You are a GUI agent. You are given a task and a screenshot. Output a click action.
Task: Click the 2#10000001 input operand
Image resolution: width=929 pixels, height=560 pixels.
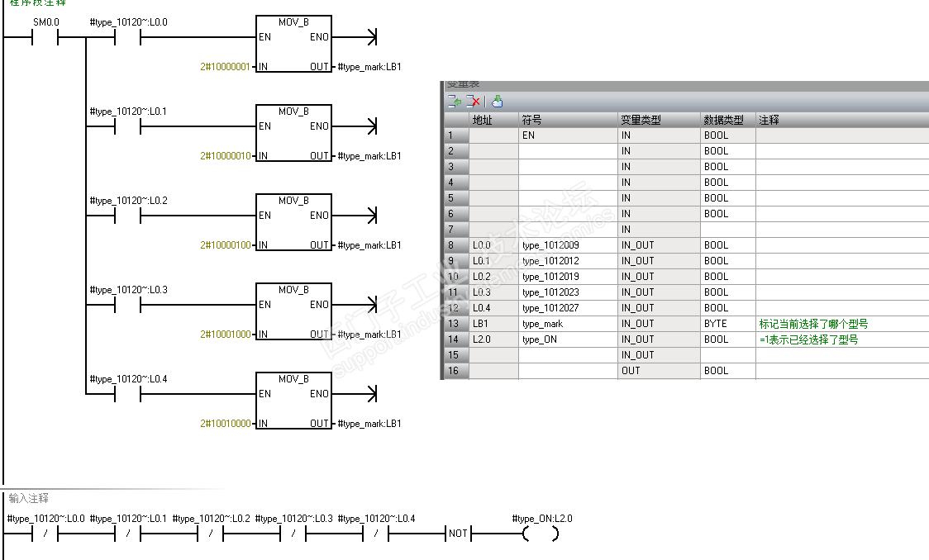pyautogui.click(x=225, y=67)
